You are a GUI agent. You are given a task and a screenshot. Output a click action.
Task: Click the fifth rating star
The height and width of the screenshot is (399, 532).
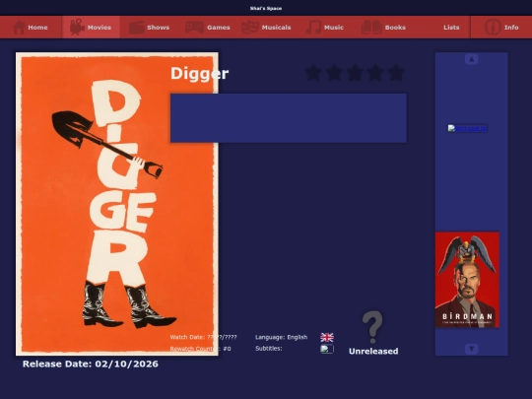pyautogui.click(x=396, y=73)
